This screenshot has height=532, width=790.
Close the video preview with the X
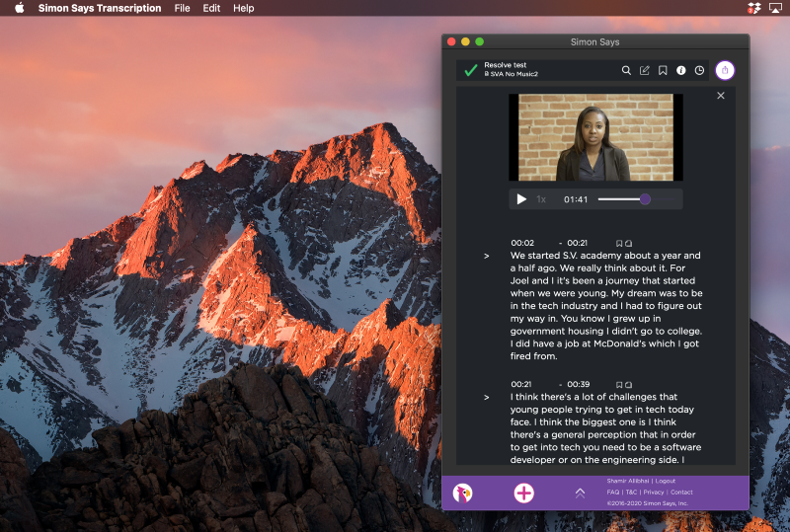pyautogui.click(x=721, y=95)
